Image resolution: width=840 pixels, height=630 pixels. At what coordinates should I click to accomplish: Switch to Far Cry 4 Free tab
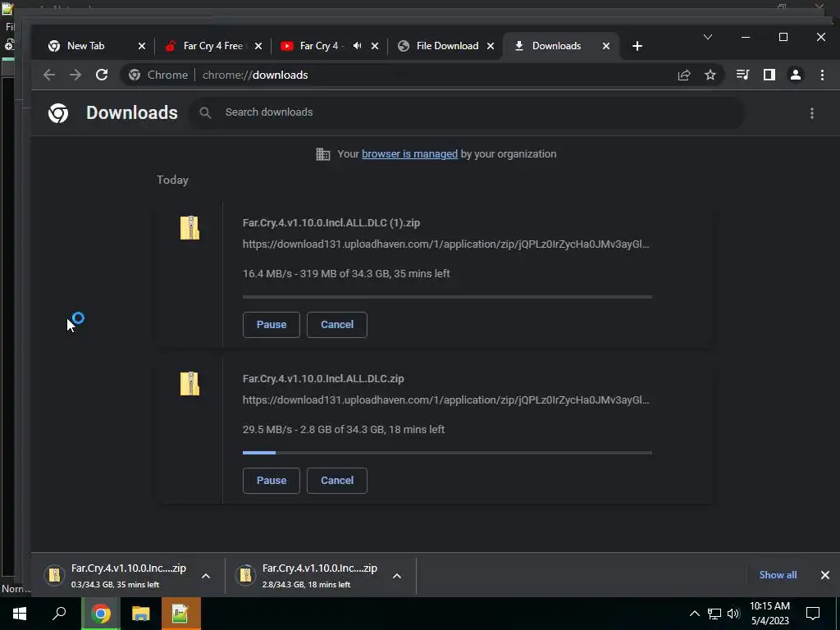[212, 46]
